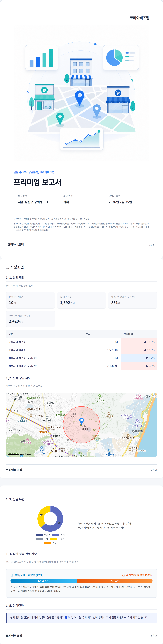This screenshot has height=644, width=163.
Task: Click the 카페 business type value
Action: [66, 202]
